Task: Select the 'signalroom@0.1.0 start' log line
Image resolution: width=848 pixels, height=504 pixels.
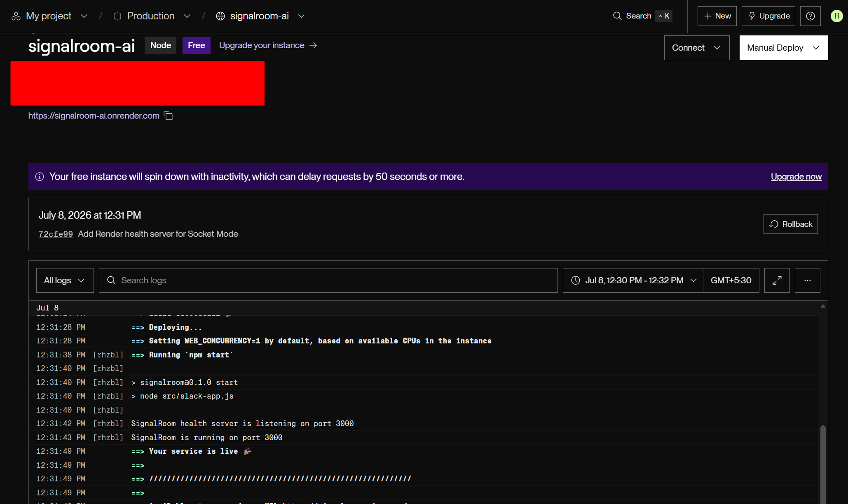Action: [423, 383]
